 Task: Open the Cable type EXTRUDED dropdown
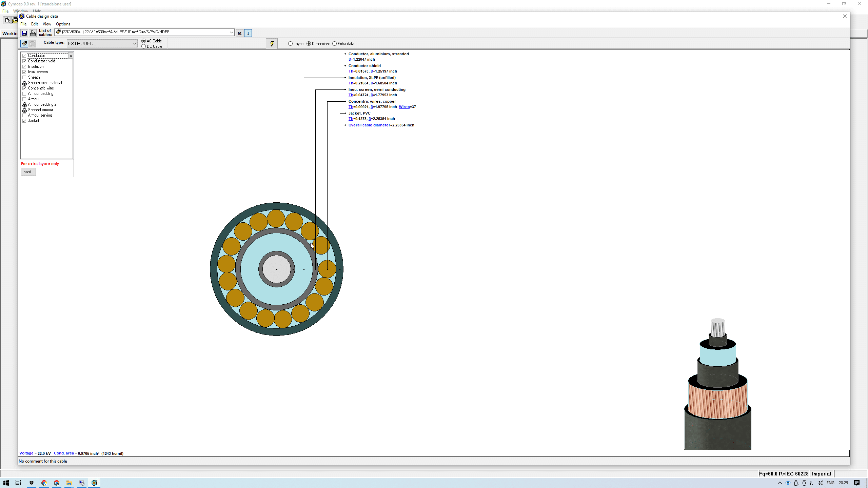tap(134, 43)
